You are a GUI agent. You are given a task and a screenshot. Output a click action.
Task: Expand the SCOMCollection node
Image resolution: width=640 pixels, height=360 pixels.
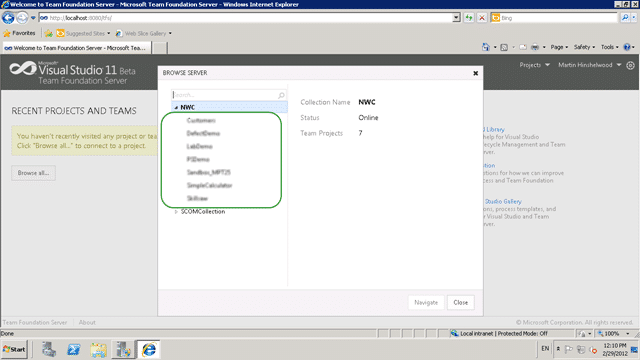click(x=176, y=212)
